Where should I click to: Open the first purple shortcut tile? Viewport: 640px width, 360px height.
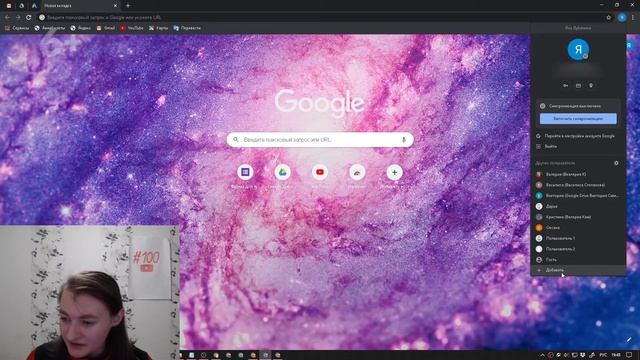click(x=245, y=172)
